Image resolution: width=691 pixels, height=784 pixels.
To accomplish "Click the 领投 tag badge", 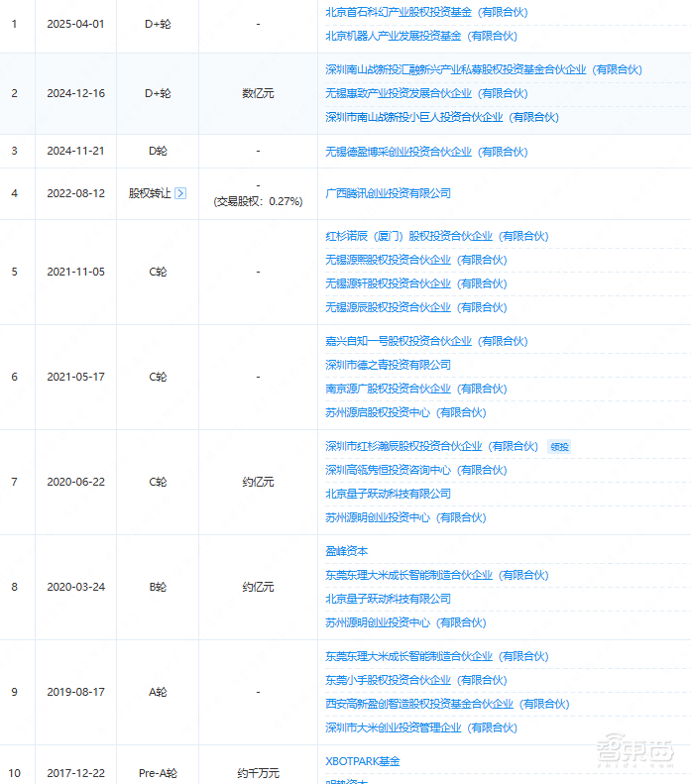I will pyautogui.click(x=559, y=446).
